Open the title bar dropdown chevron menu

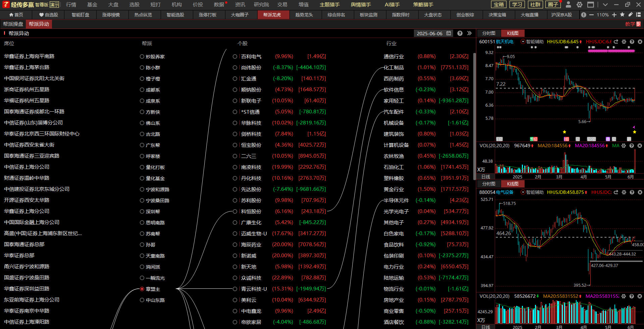[605, 5]
